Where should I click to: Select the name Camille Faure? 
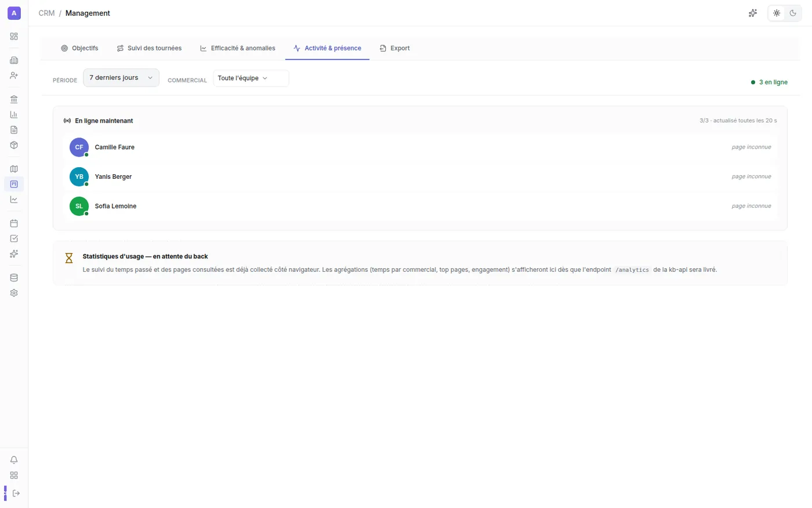click(x=115, y=147)
